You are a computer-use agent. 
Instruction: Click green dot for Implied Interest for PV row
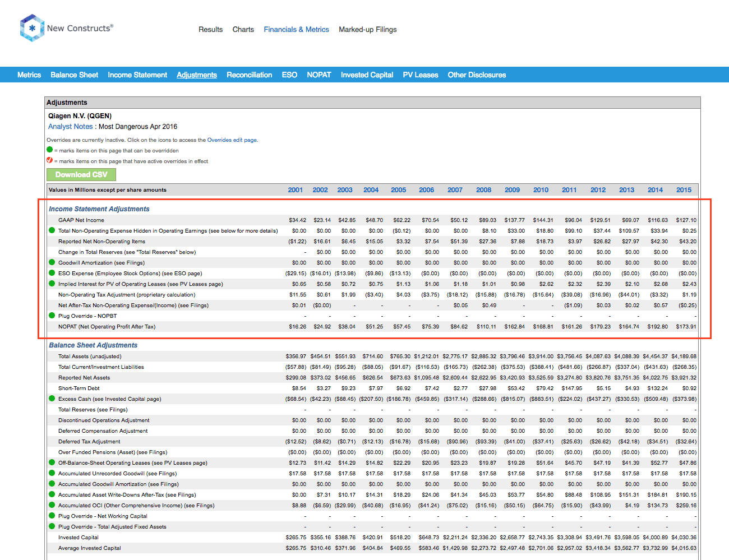coord(52,284)
